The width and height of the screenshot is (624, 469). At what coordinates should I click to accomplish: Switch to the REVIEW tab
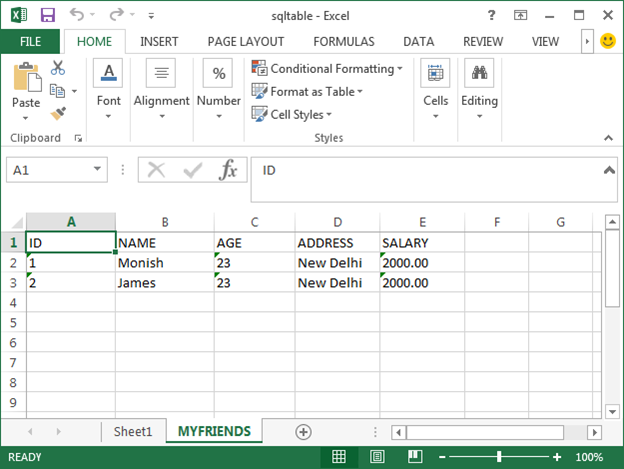coord(483,41)
